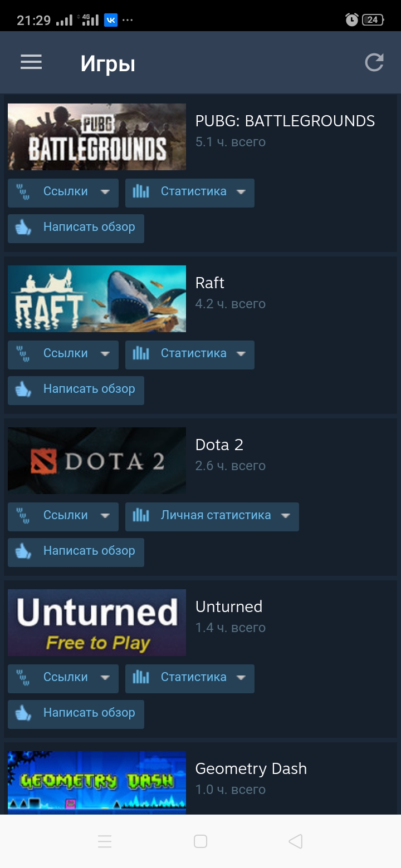Open the Unturned game title link
Image resolution: width=401 pixels, height=868 pixels.
coord(229,606)
